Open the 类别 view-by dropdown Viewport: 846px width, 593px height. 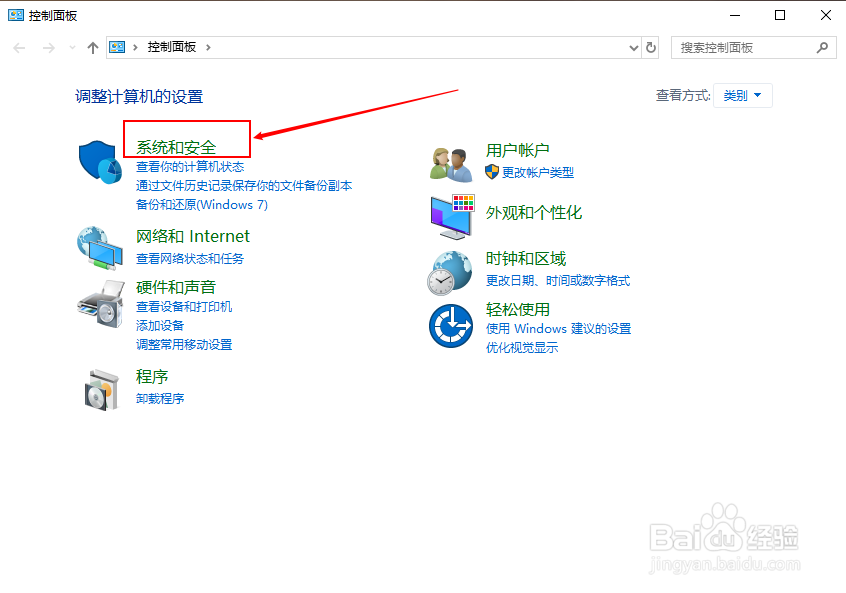click(742, 96)
